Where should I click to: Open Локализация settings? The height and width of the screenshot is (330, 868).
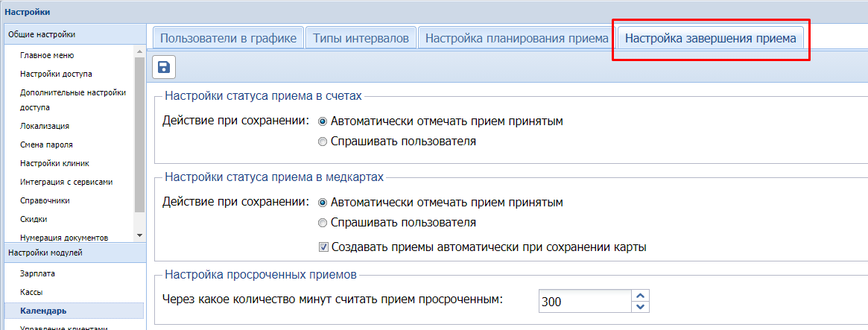(45, 126)
